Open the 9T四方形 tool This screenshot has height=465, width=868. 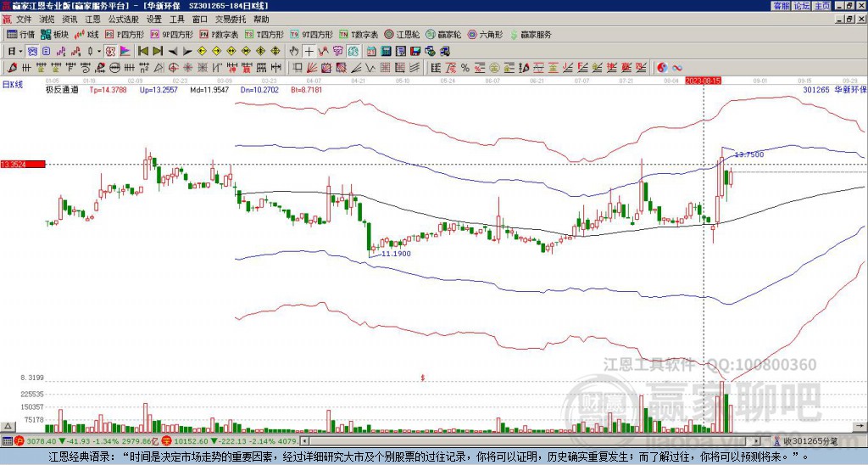click(312, 34)
